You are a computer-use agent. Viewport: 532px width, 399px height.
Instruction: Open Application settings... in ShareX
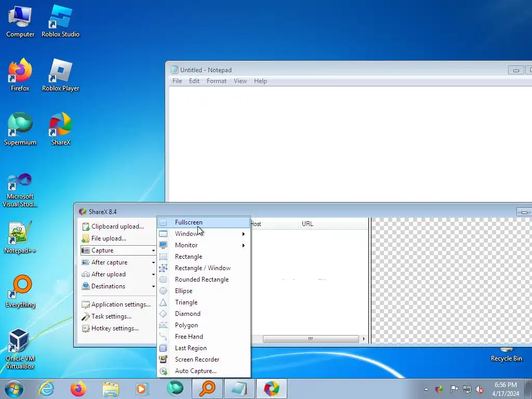118,304
